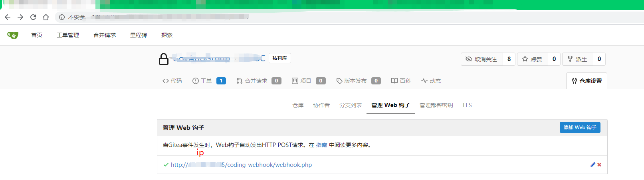
Task: Select the 协作者 settings sub-tab
Action: tap(321, 105)
